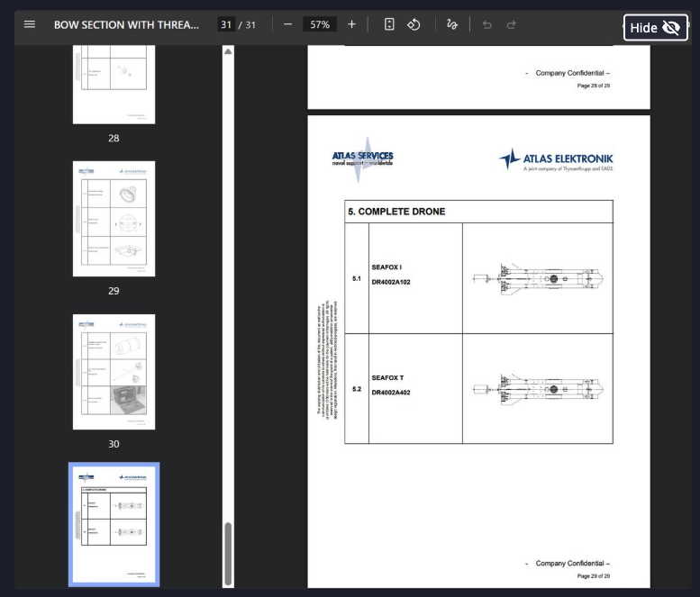The height and width of the screenshot is (597, 700).
Task: Click row number '5.2' cell
Action: click(x=357, y=389)
